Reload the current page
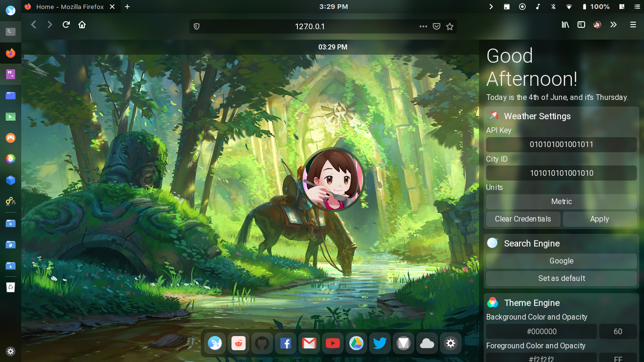 [66, 25]
